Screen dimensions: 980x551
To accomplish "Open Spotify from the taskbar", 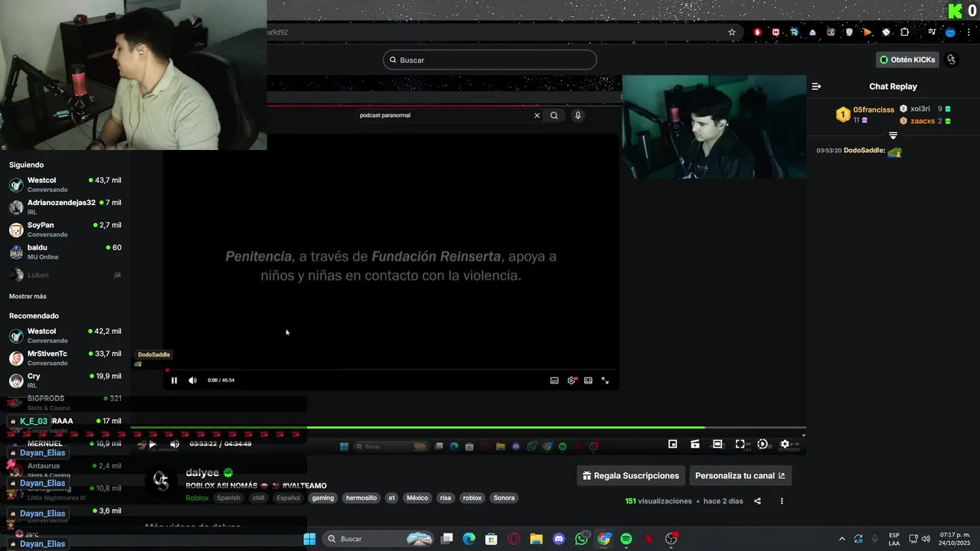I will (626, 539).
